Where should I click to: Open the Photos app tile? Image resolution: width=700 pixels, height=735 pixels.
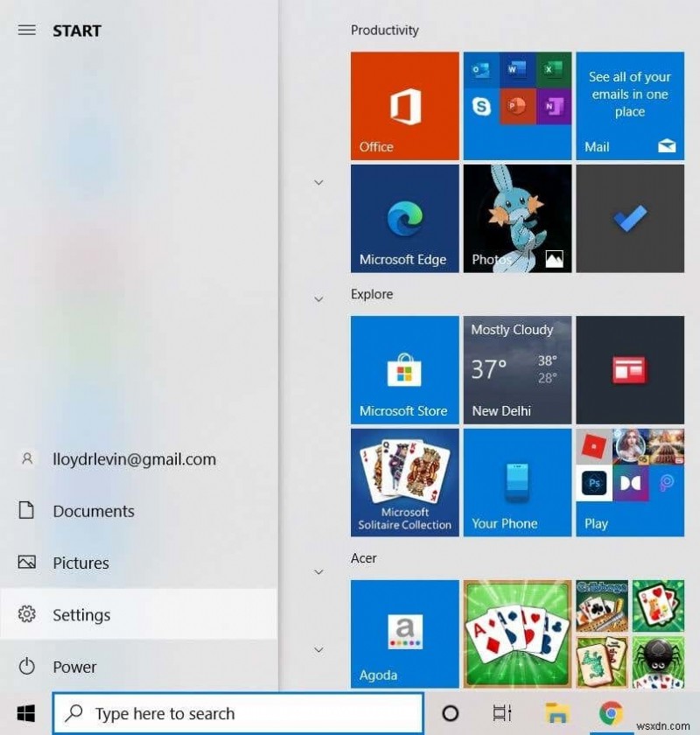tap(516, 217)
